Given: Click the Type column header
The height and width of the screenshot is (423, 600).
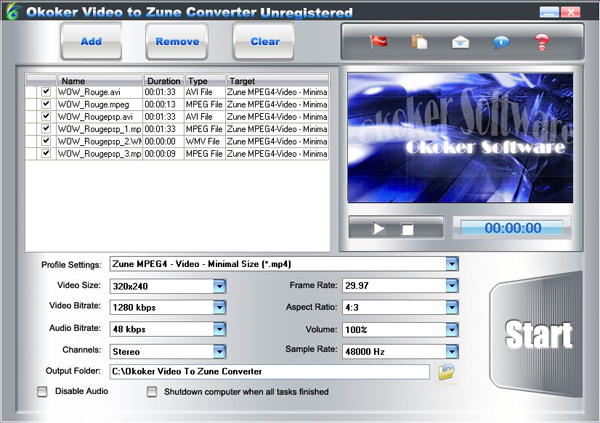Looking at the screenshot, I should [x=205, y=81].
